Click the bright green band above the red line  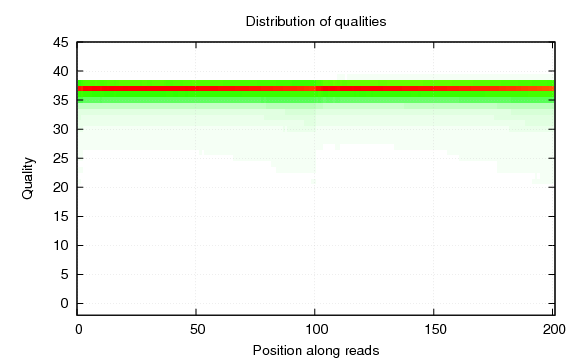coord(316,83)
